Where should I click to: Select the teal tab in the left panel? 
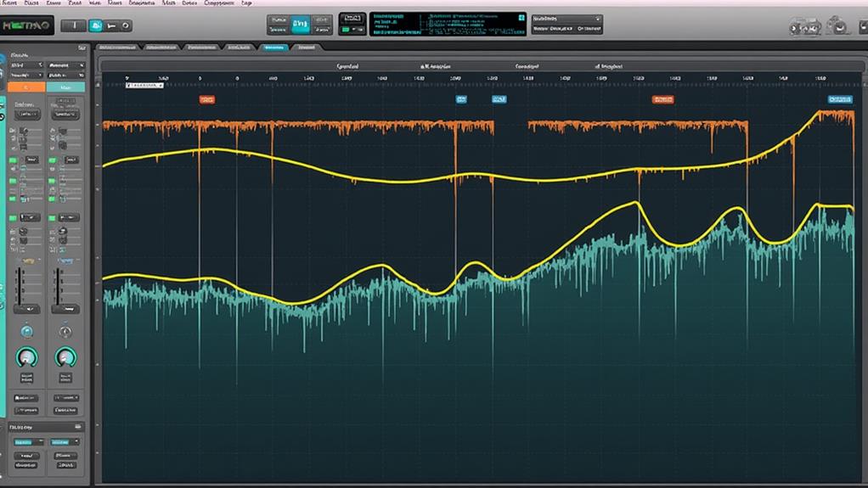coord(66,87)
